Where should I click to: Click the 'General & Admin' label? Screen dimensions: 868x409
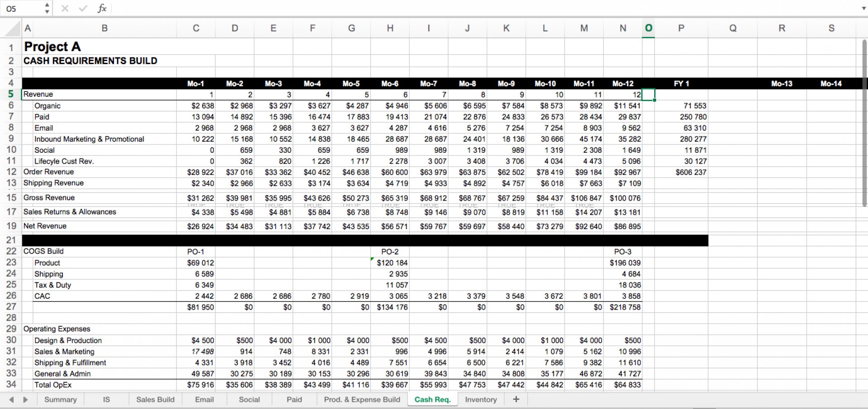coord(62,374)
